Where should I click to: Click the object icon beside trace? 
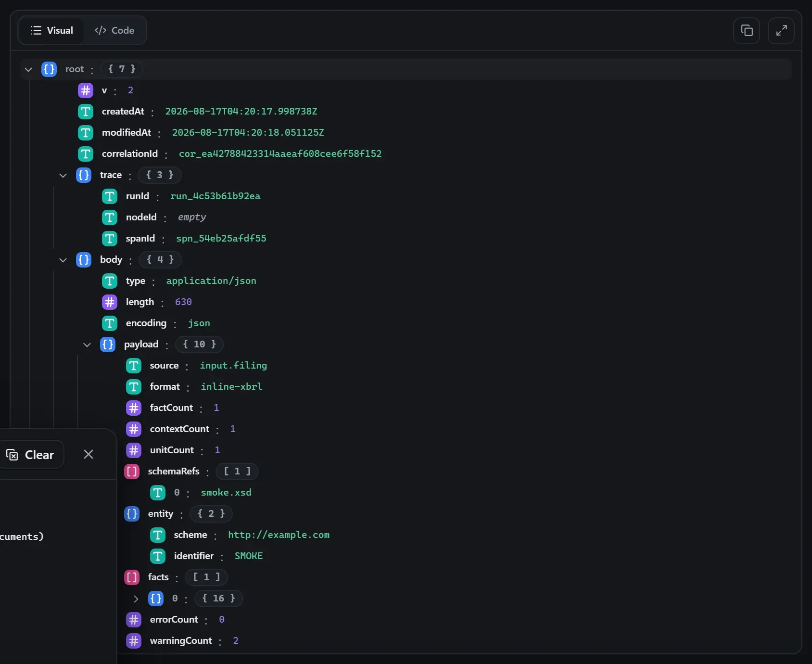84,175
